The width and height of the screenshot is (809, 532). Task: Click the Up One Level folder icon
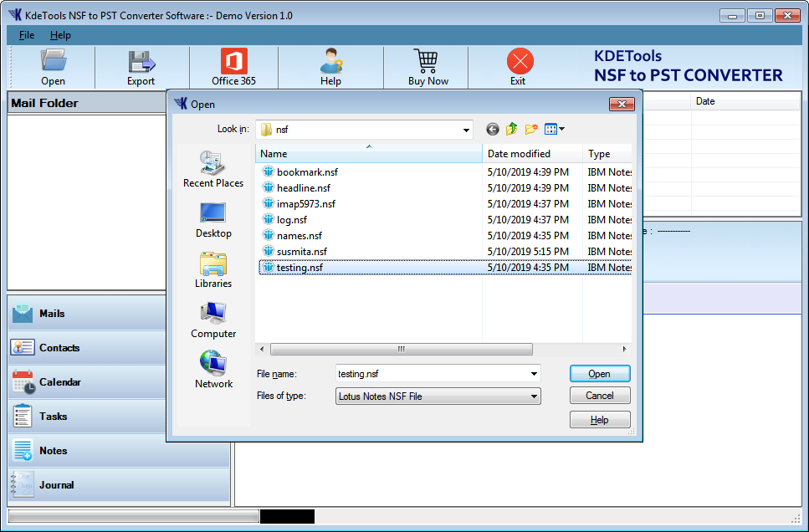point(511,129)
